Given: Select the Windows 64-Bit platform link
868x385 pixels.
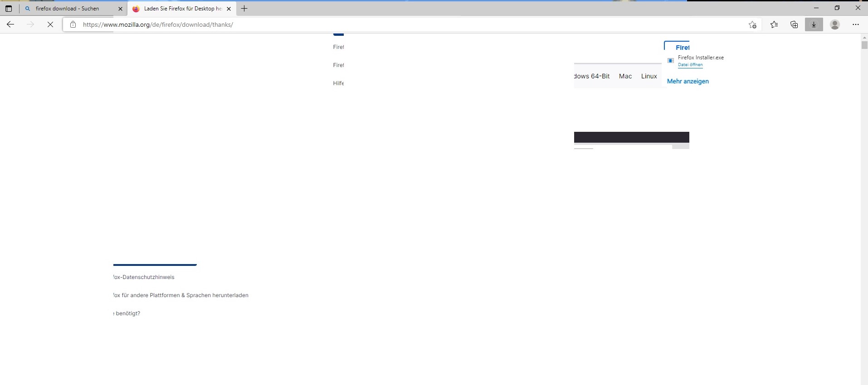Looking at the screenshot, I should tap(592, 76).
